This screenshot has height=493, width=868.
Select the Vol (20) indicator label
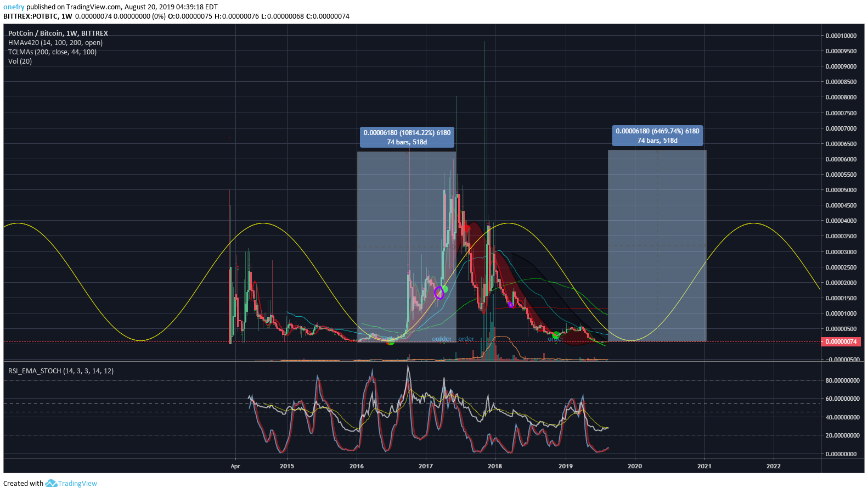pos(20,61)
